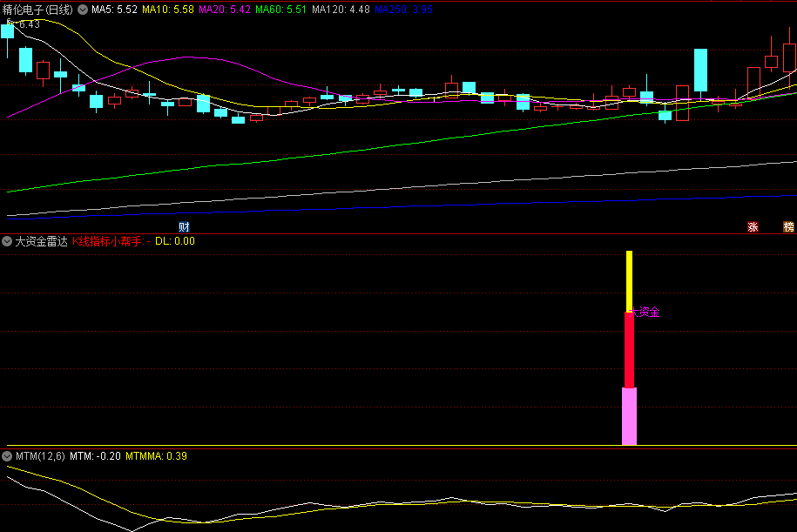Click the MTMMA: 0.39 value
The height and width of the screenshot is (532, 797).
(x=156, y=456)
